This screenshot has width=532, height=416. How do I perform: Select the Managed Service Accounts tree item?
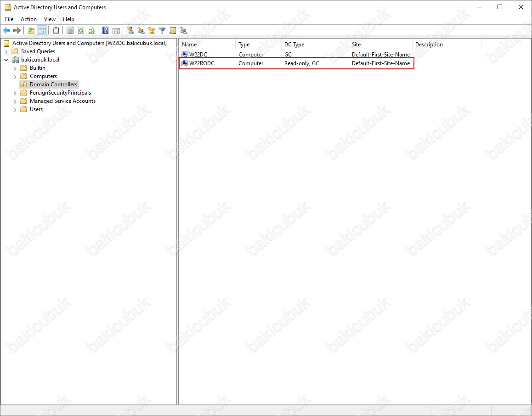(63, 101)
